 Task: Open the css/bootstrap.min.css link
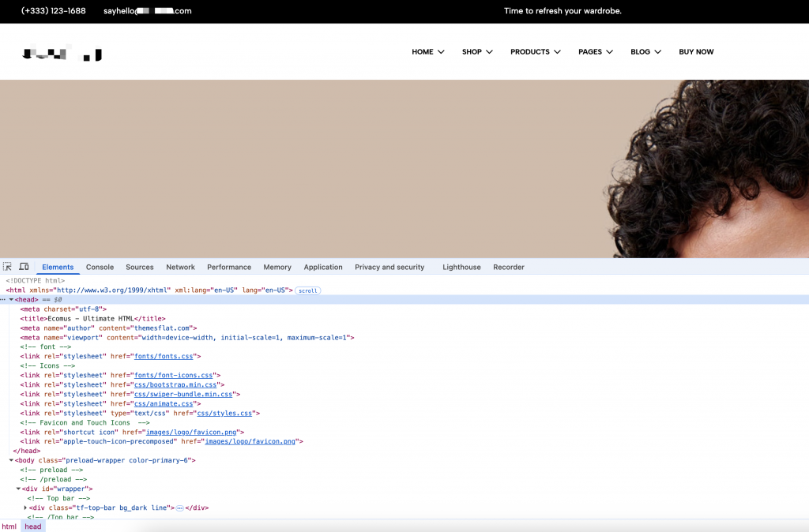point(175,384)
